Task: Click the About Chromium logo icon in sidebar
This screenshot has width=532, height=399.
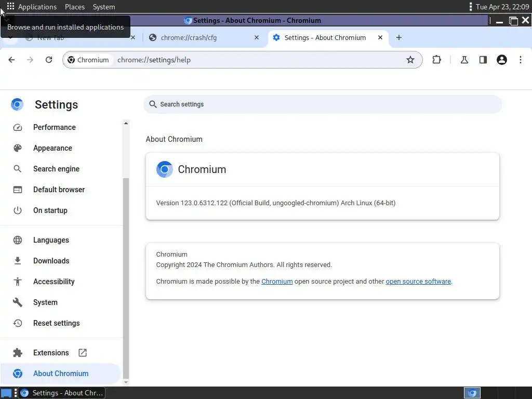Action: tap(18, 374)
